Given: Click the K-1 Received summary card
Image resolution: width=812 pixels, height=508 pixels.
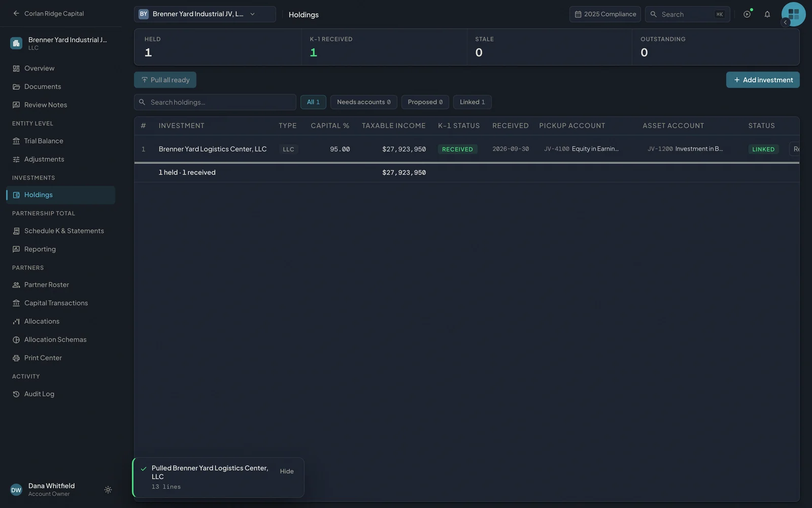Looking at the screenshot, I should click(x=384, y=47).
